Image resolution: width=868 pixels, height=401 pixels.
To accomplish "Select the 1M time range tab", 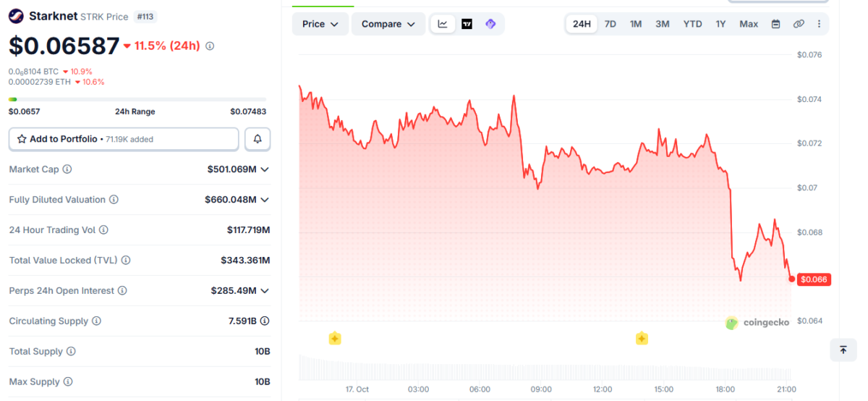I will pos(636,24).
